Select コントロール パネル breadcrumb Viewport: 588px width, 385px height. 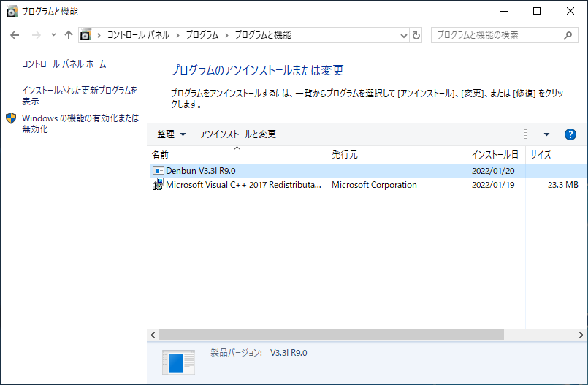138,35
